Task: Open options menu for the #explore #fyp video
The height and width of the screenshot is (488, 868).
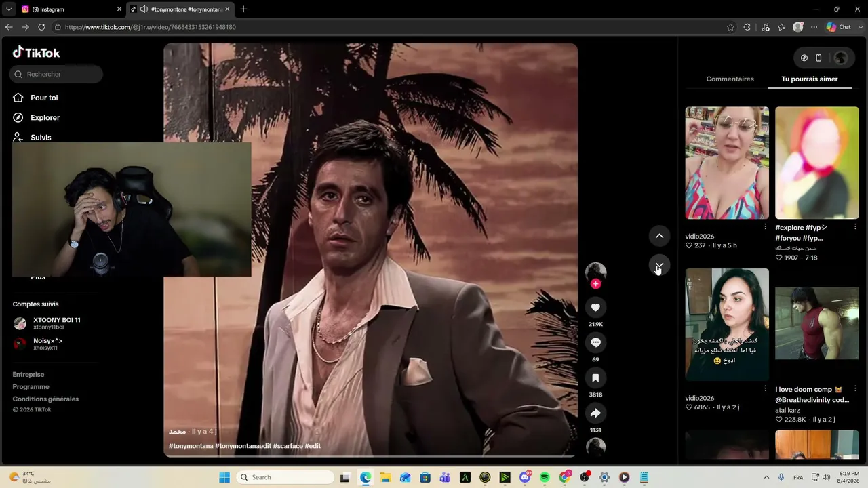Action: click(855, 227)
